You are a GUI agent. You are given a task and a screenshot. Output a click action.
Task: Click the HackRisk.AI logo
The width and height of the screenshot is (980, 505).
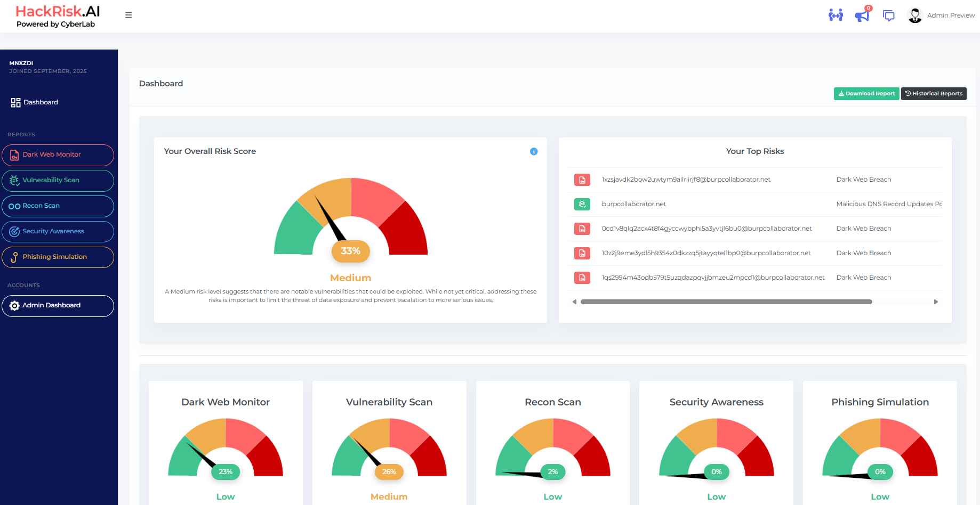(58, 16)
